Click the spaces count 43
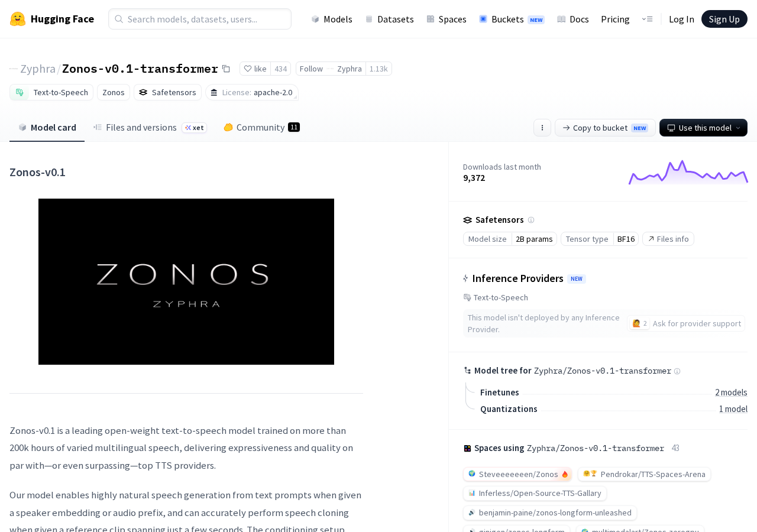This screenshot has height=532, width=757. point(675,448)
